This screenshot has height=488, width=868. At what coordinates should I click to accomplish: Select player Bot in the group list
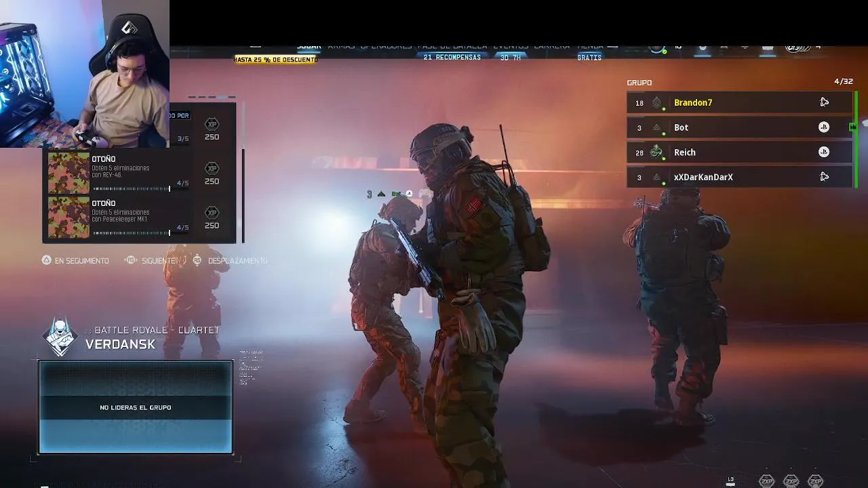pos(740,127)
